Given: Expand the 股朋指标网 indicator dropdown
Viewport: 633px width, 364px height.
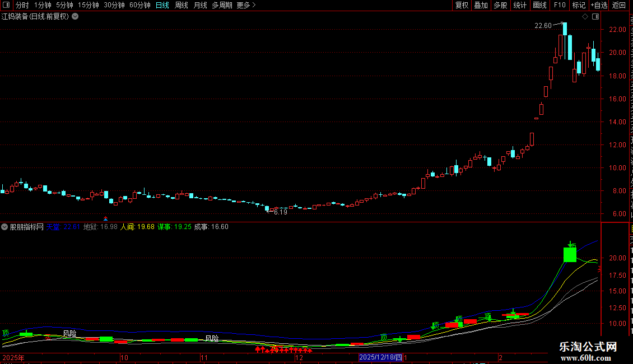Looking at the screenshot, I should (x=4, y=227).
